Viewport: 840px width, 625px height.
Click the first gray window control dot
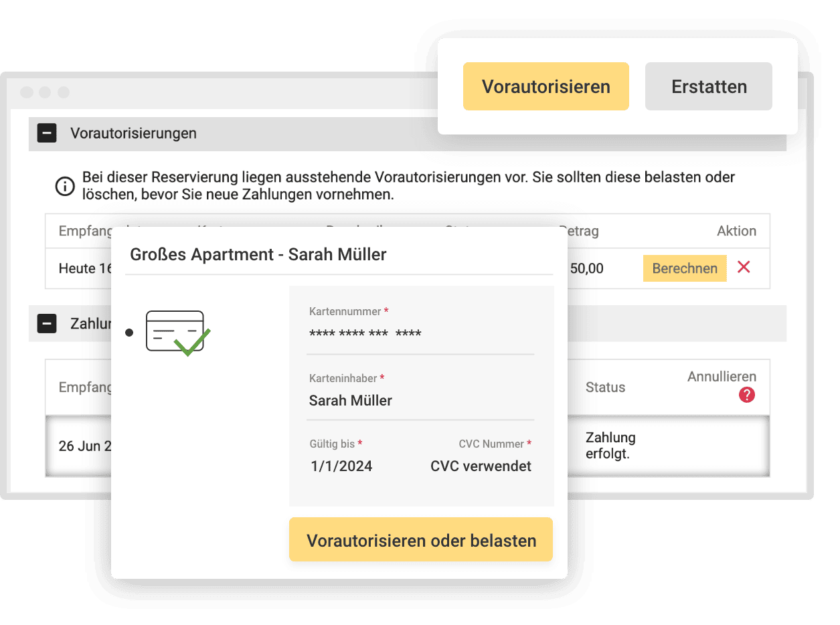click(27, 92)
